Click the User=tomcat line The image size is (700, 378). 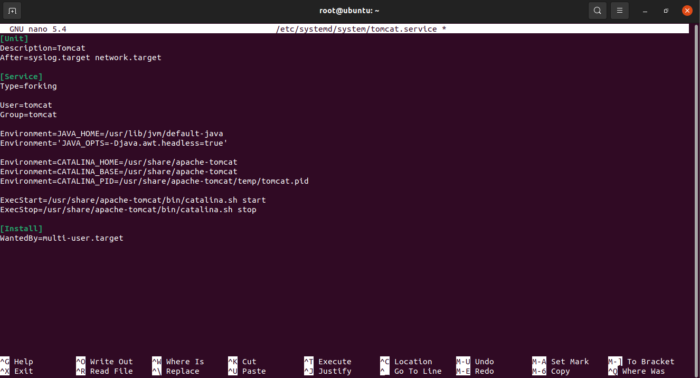tap(26, 105)
